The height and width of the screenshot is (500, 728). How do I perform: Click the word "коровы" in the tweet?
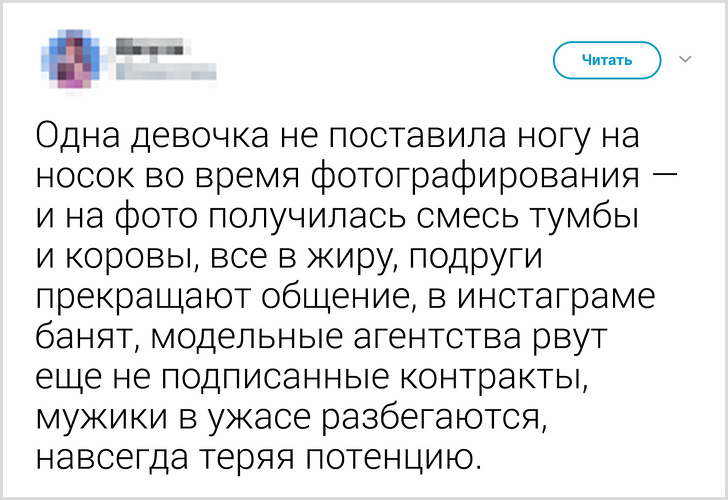(x=125, y=257)
